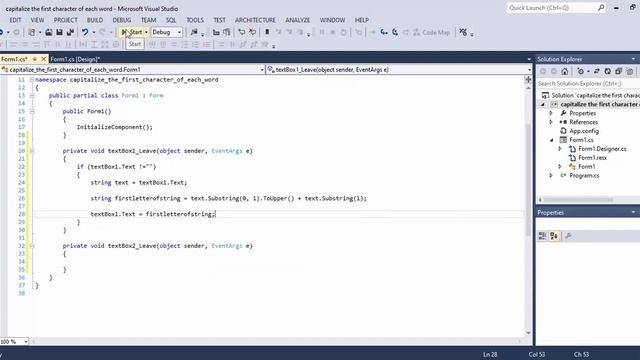Click Sync with Active Document icon
The width and height of the screenshot is (640, 360).
click(x=596, y=71)
